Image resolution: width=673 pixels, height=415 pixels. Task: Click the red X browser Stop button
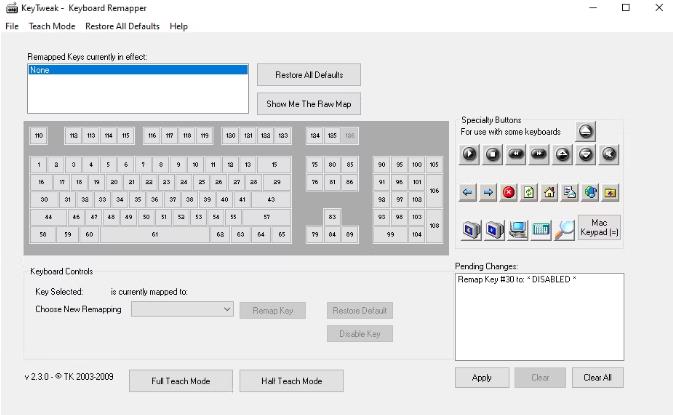click(x=509, y=193)
